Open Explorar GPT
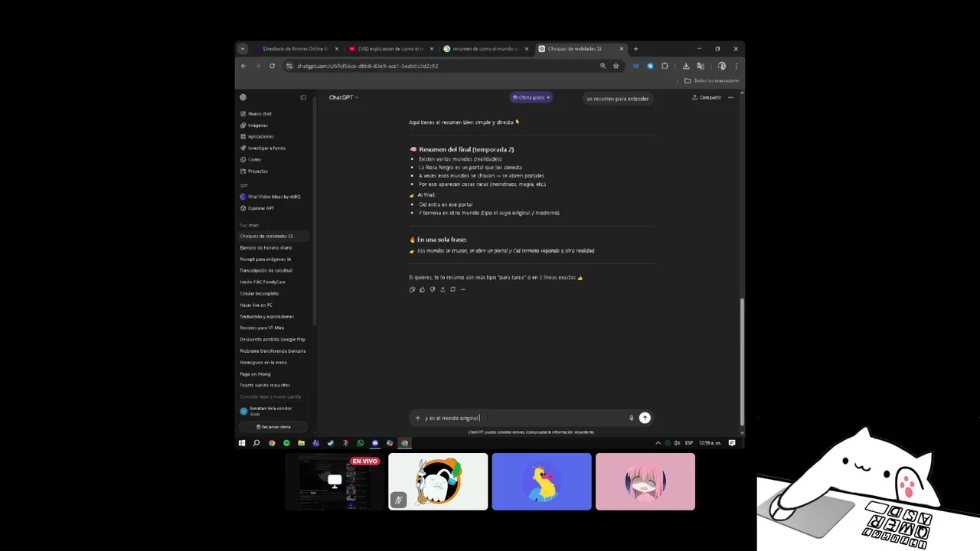The height and width of the screenshot is (551, 980). coord(257,208)
